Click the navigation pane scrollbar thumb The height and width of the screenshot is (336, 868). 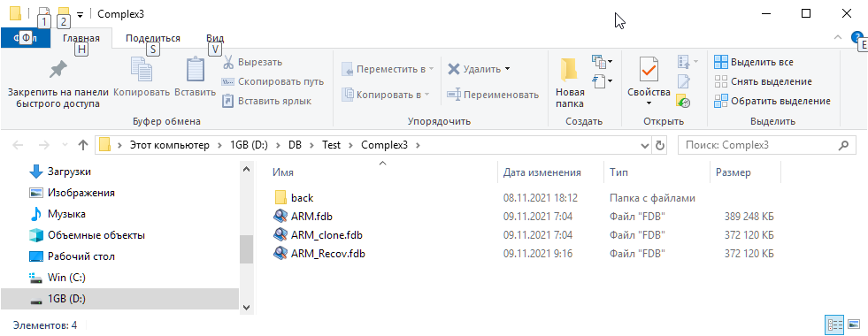(246, 248)
